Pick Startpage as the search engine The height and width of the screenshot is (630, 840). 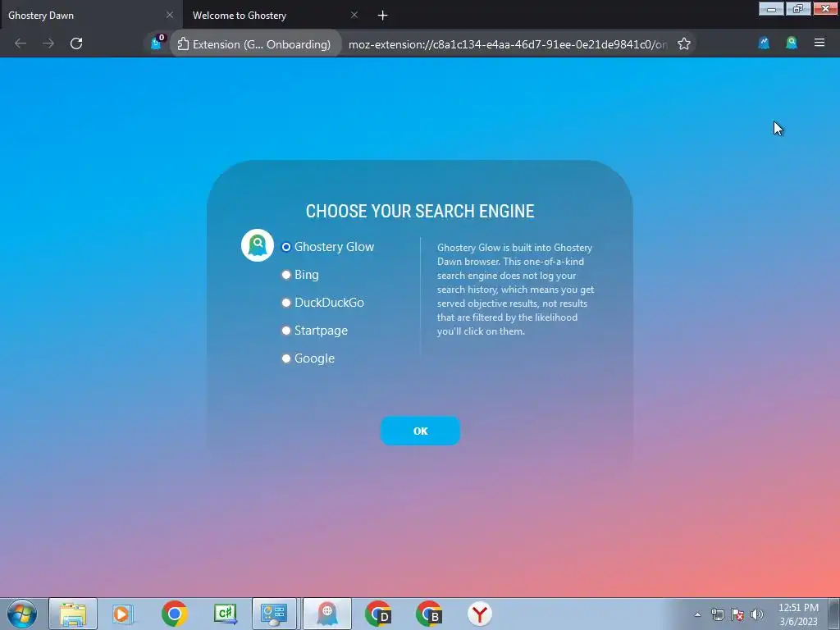pos(286,331)
